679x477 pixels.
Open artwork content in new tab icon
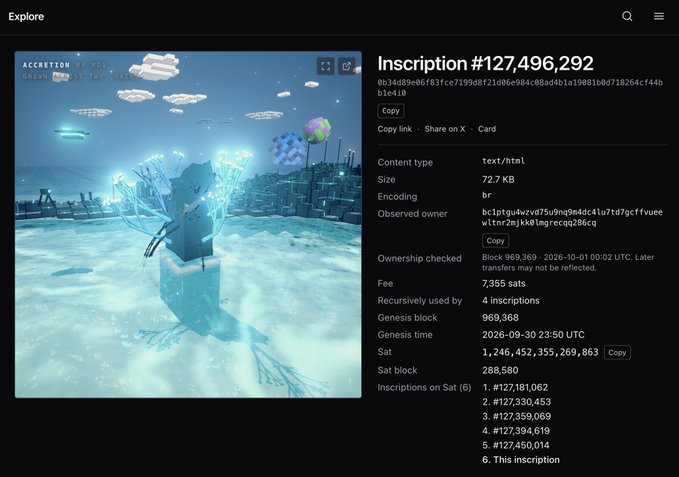click(346, 66)
